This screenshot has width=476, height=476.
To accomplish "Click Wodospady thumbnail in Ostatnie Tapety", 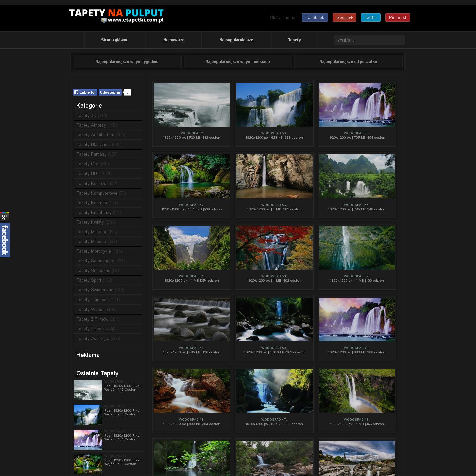I will pos(88,390).
